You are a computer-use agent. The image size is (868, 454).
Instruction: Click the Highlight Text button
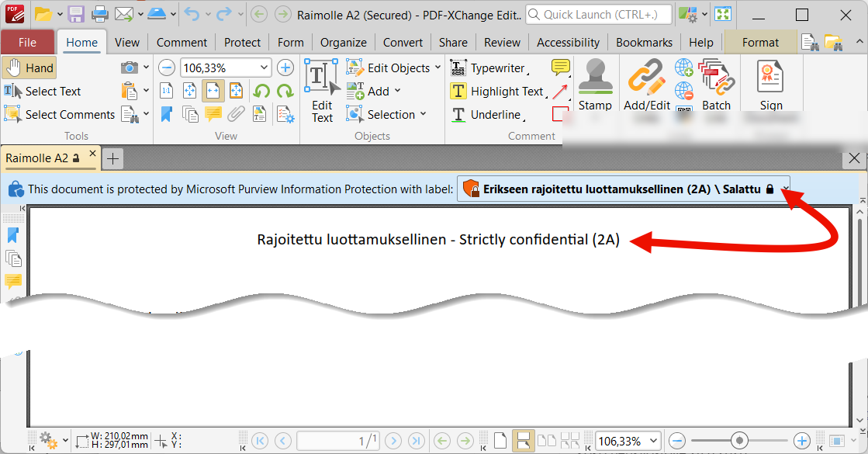(x=497, y=91)
